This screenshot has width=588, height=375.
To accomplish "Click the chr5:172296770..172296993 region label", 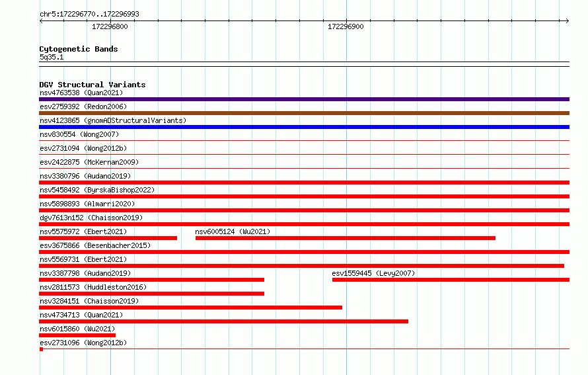I will point(89,14).
